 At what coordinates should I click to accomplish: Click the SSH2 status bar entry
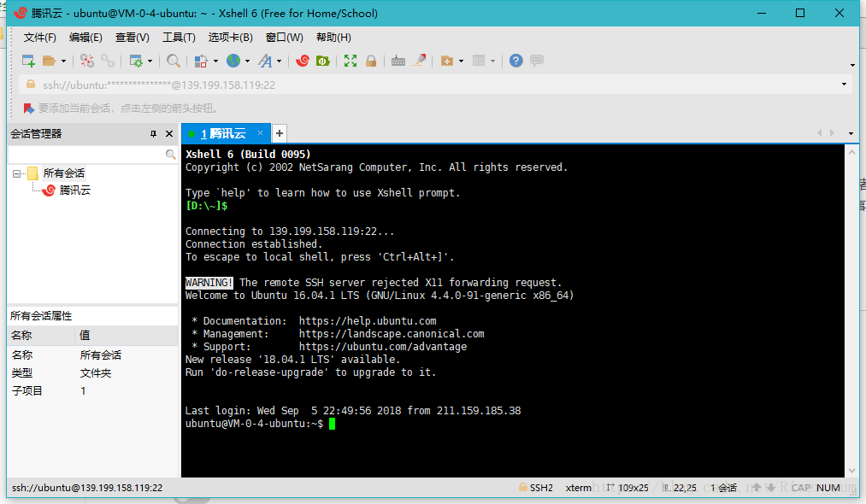[536, 488]
